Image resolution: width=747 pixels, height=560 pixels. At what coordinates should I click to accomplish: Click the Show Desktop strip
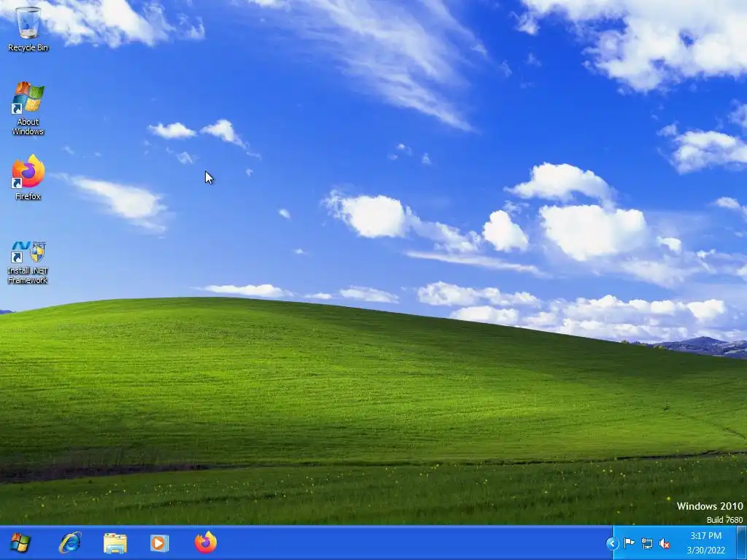[741, 542]
